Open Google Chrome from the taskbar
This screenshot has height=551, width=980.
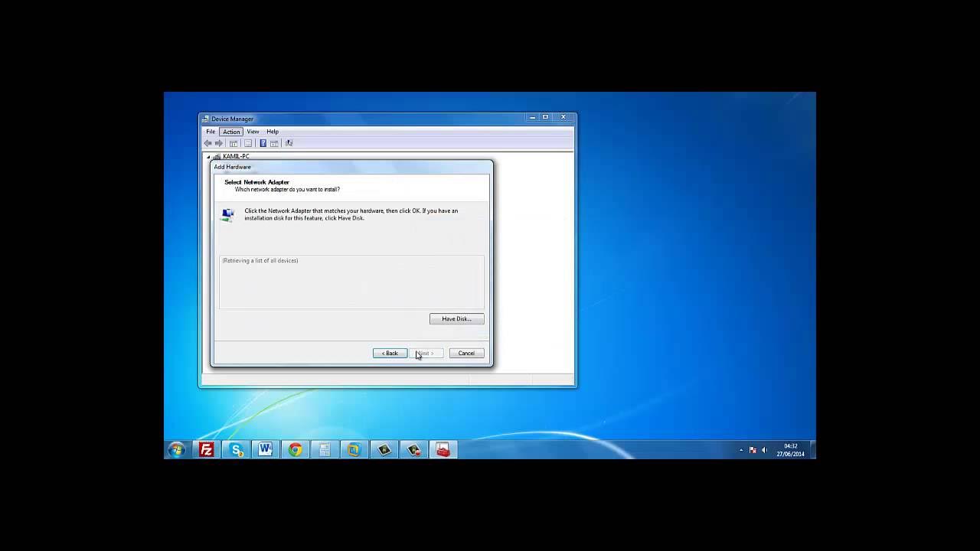click(x=295, y=449)
